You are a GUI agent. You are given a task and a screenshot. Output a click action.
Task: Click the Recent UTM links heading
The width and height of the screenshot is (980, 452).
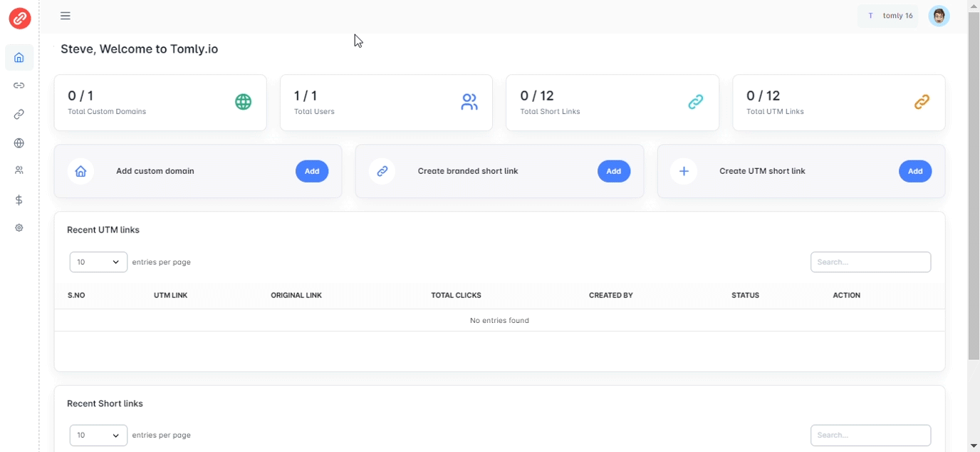103,230
